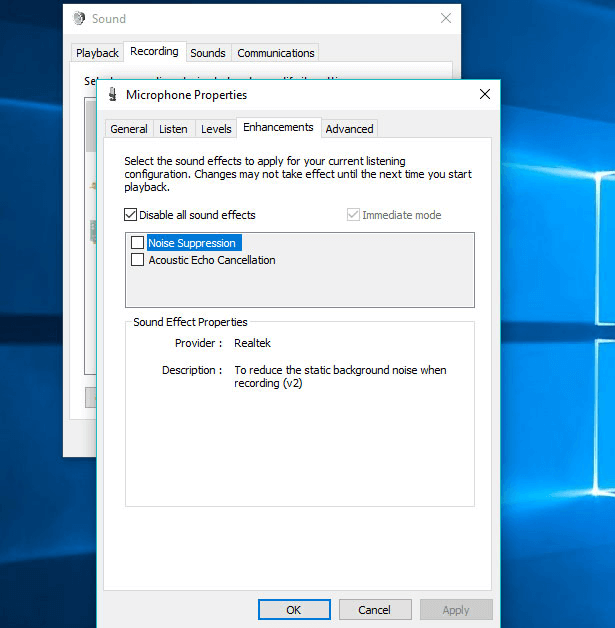The height and width of the screenshot is (628, 615).
Task: Toggle the Immediate mode checkbox
Action: pos(353,215)
